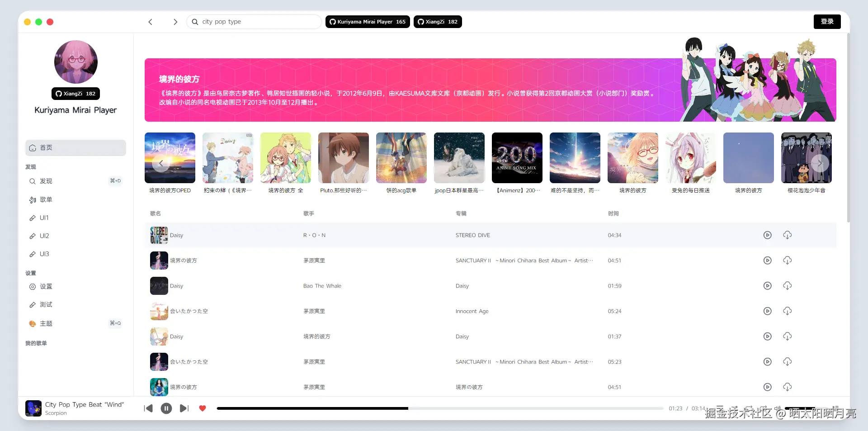Viewport: 868px width, 431px height.
Task: Click the STEREO DIVE cover beside Daisy
Action: coord(159,235)
